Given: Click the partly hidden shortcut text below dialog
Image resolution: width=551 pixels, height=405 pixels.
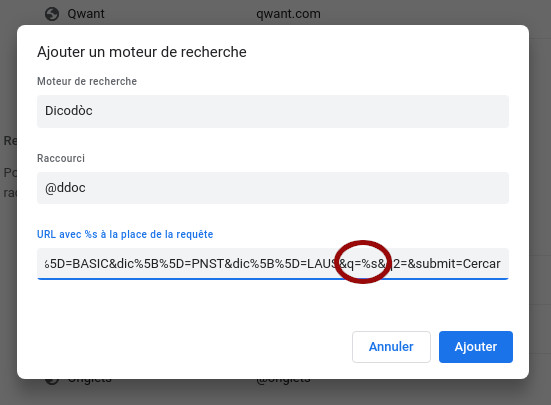Looking at the screenshot, I should 283,381.
